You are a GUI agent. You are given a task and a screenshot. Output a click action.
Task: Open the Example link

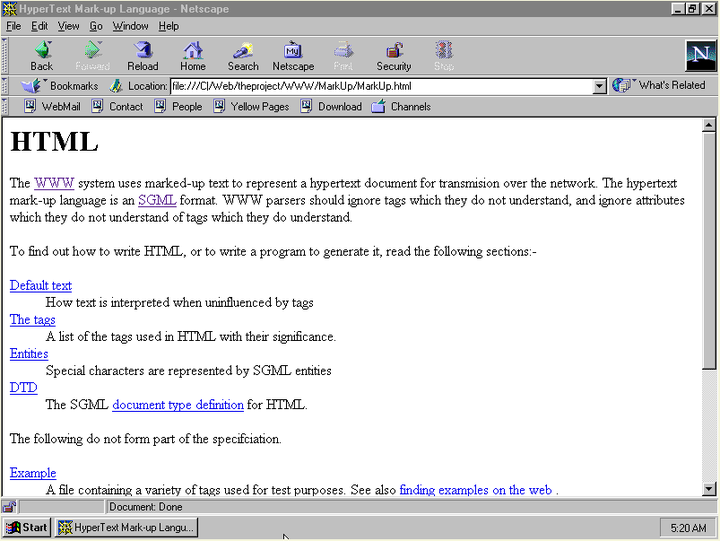coord(33,473)
